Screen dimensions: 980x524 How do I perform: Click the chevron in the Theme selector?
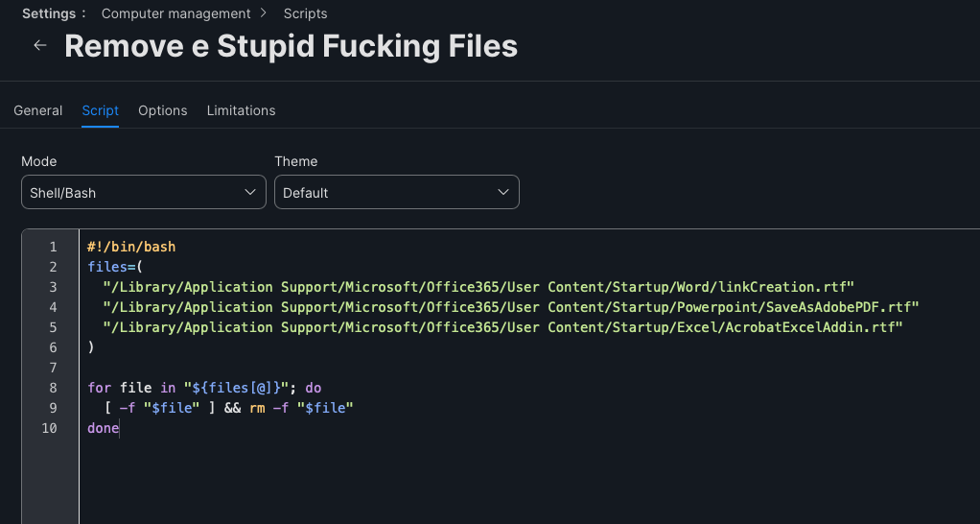[x=503, y=192]
